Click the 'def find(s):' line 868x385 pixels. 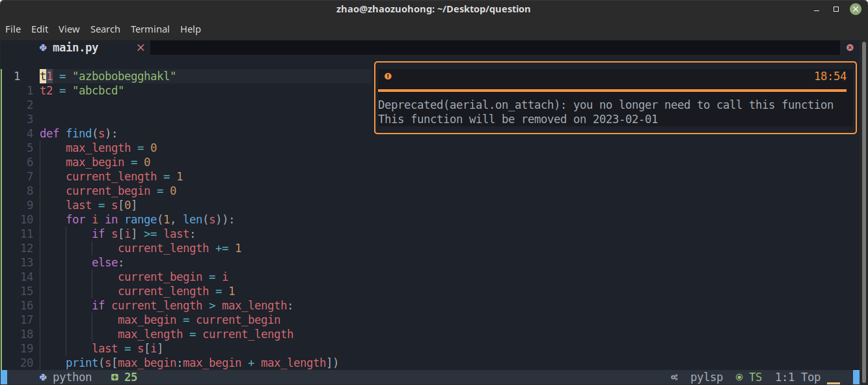[79, 134]
